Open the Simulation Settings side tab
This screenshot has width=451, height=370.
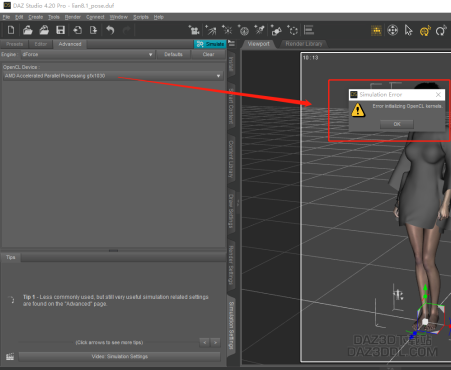[x=231, y=326]
